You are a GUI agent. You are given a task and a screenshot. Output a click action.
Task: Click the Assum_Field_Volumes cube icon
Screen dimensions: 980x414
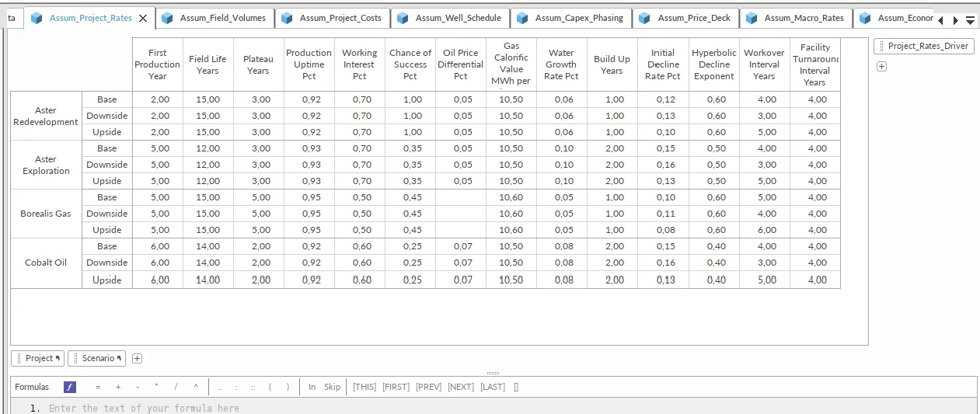[167, 18]
